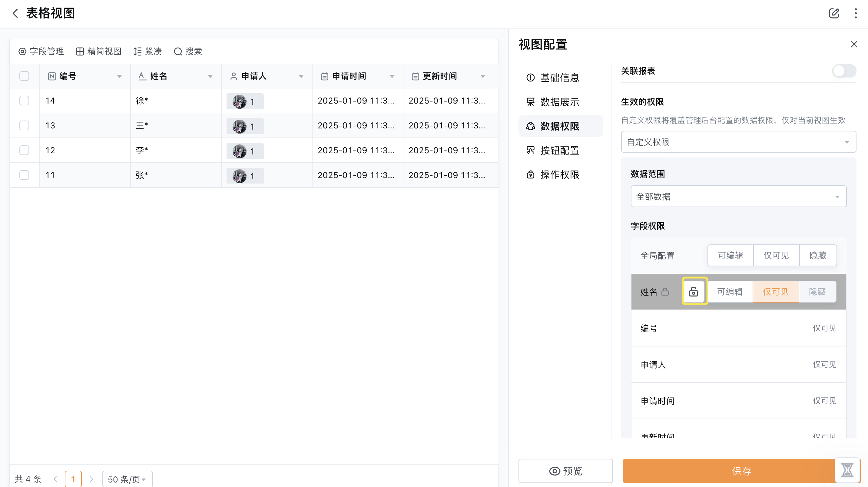Check the row with 编号 14
The height and width of the screenshot is (487, 868).
[24, 101]
